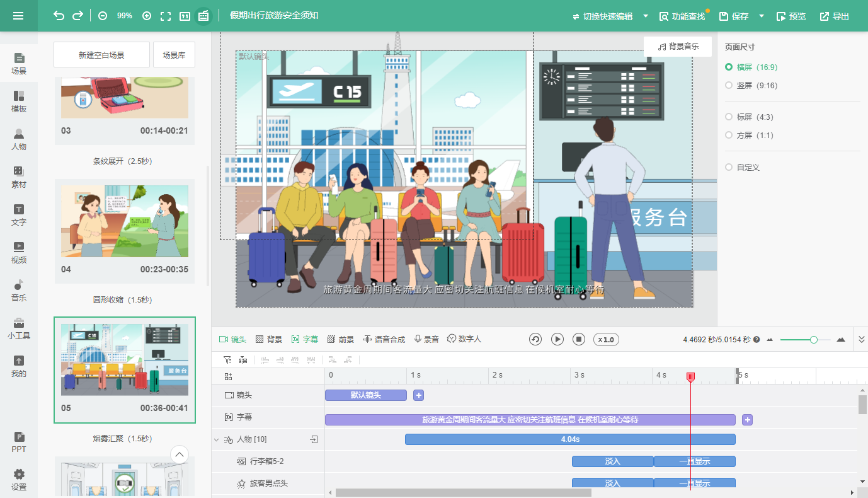Open the 视频 video panel
The image size is (868, 498).
19,253
